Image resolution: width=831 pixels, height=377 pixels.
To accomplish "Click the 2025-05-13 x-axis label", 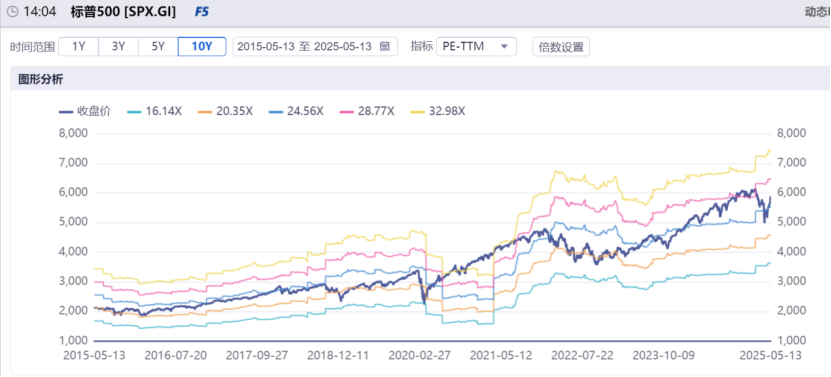I will pos(770,355).
